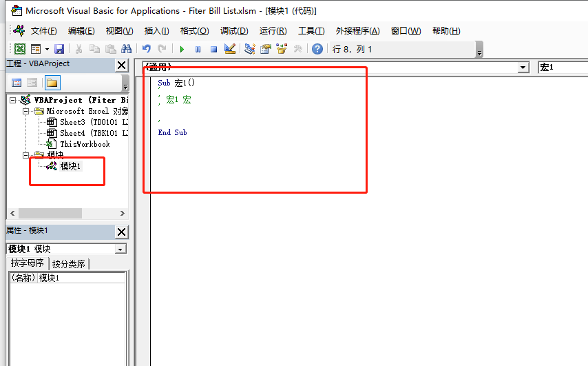Click project panel scroll right arrow

point(123,213)
